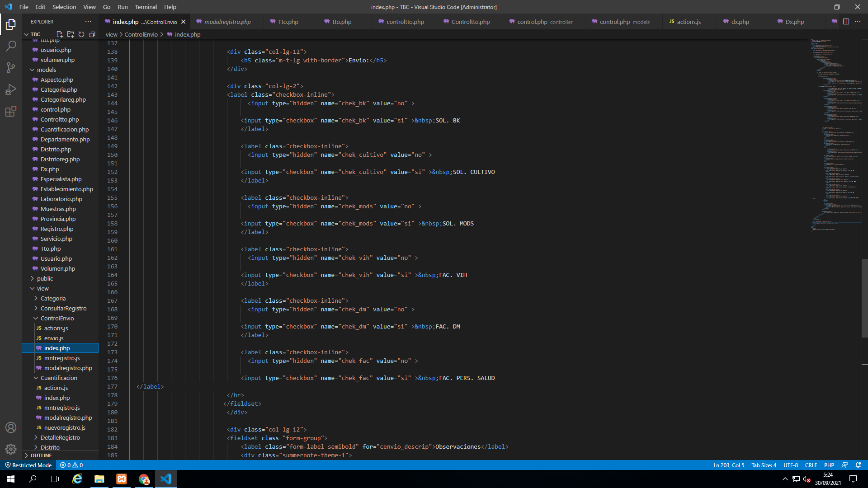The width and height of the screenshot is (868, 488).
Task: Create a new file in TBC explorer
Action: [x=60, y=34]
